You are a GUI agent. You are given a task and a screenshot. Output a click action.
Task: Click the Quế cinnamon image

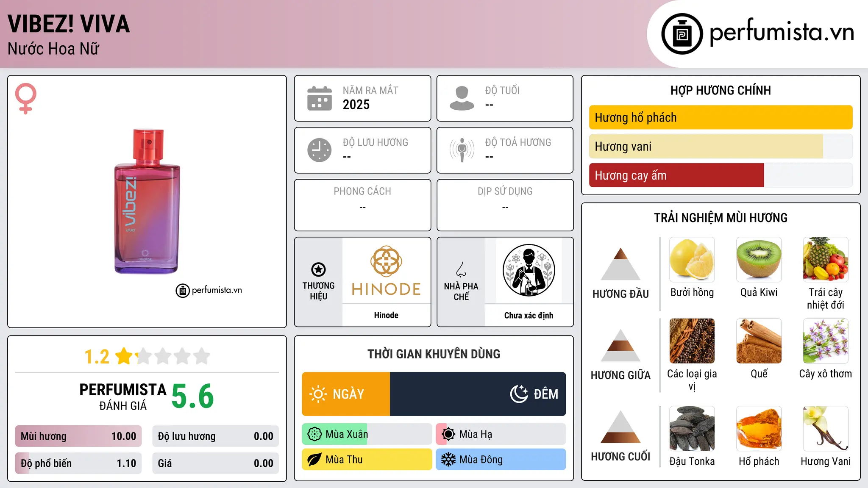759,341
